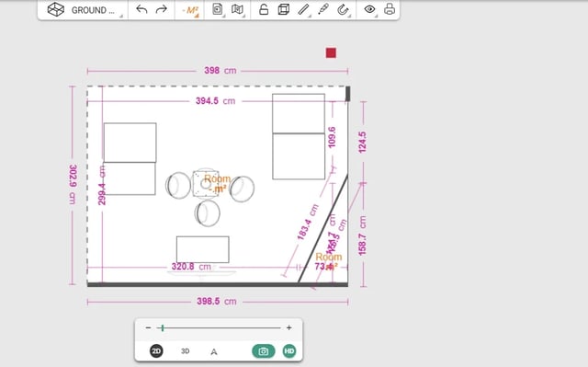
Task: Click the 320.8 cm dimension label
Action: [191, 267]
